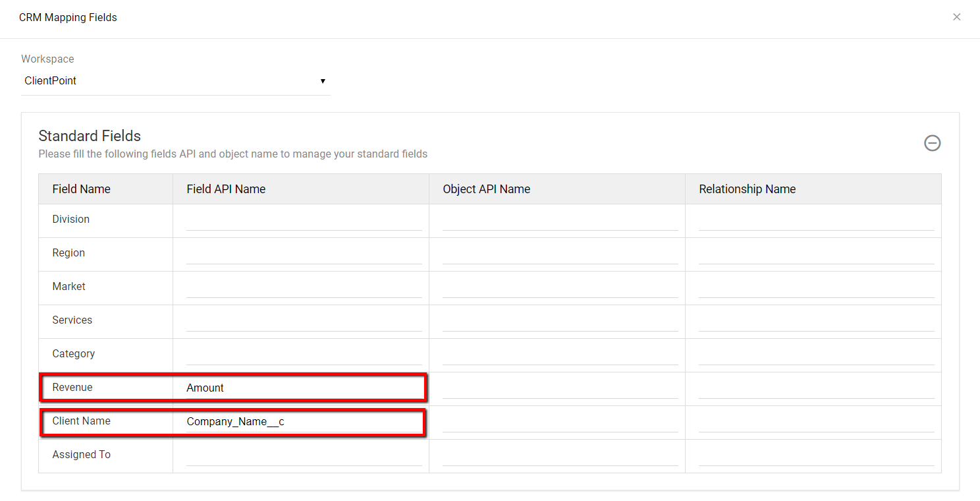Screen dimensions: 980x501
Task: Click the Assigned To Field API Name input
Action: coord(304,455)
